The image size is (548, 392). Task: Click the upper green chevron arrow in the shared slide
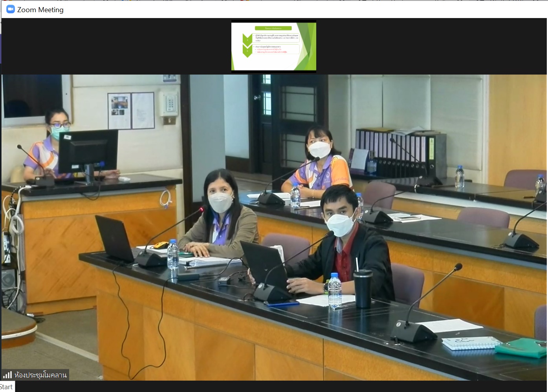247,39
